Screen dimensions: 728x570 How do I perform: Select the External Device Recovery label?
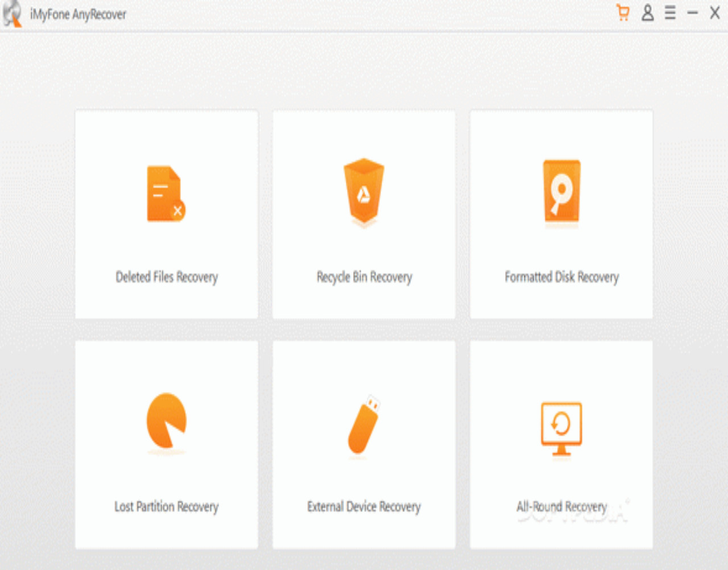pos(364,506)
